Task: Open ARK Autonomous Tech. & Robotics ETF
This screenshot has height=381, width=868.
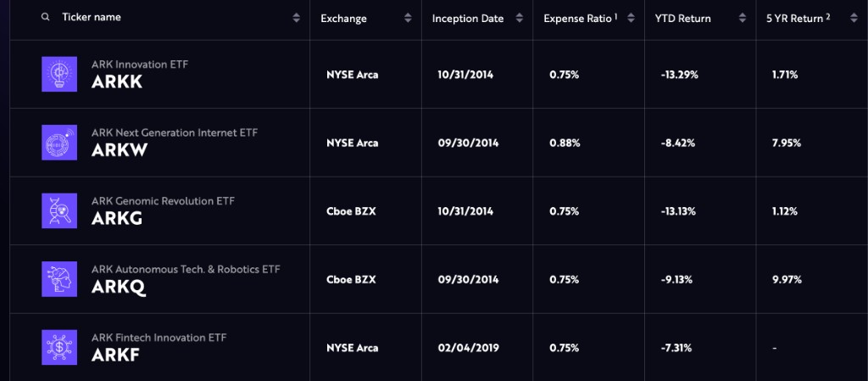Action: click(x=186, y=269)
